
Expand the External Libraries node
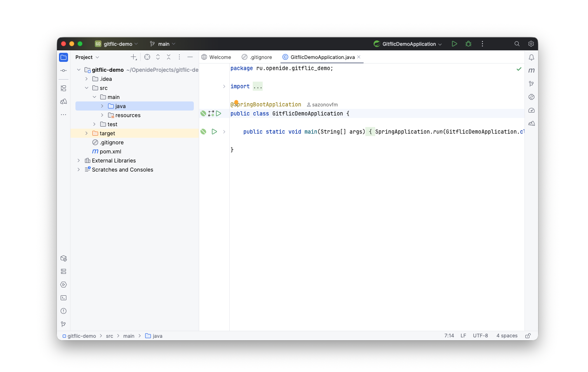click(78, 160)
